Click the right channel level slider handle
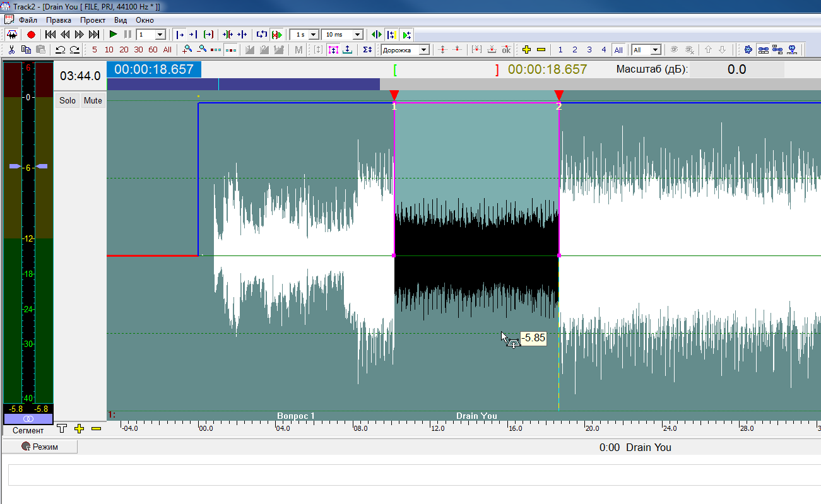 pos(41,166)
